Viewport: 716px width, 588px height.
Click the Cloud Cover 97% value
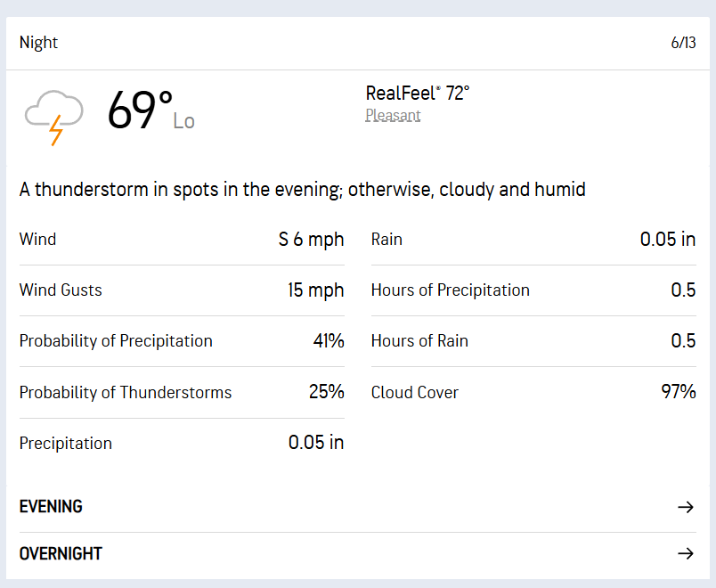pos(679,392)
